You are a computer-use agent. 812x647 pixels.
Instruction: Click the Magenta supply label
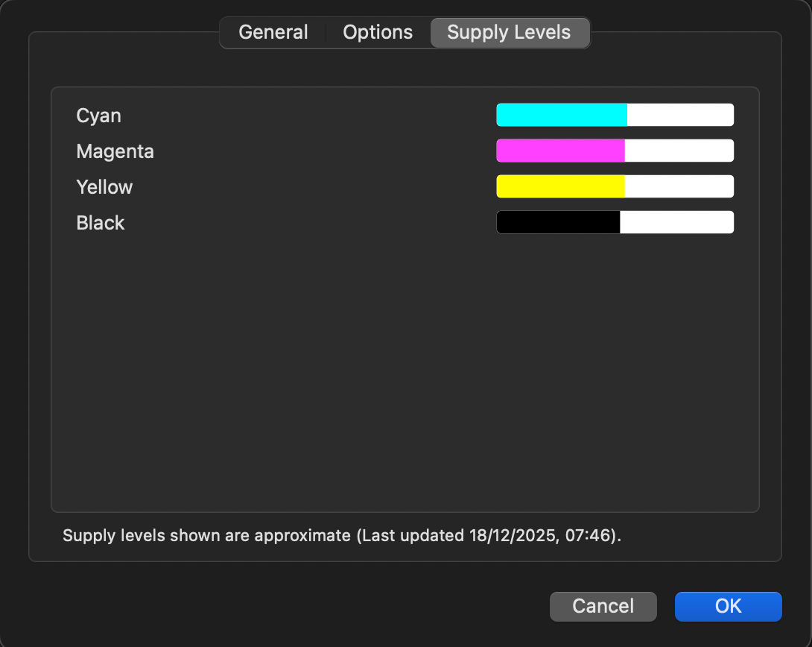click(x=115, y=151)
